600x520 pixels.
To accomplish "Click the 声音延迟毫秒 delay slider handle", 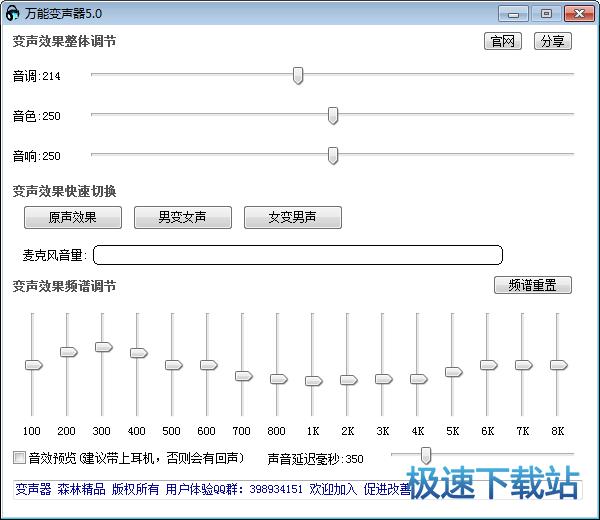I will 426,455.
